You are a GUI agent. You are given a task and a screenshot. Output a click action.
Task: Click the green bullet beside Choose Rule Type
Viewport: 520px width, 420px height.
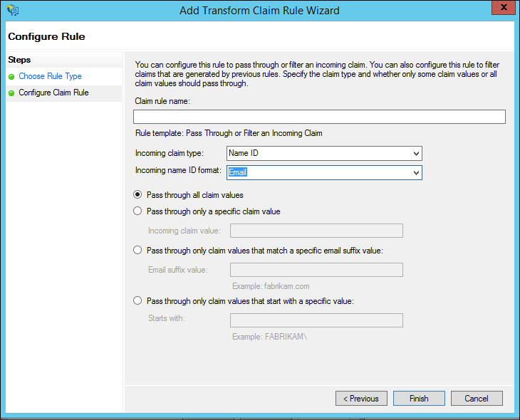(x=11, y=77)
